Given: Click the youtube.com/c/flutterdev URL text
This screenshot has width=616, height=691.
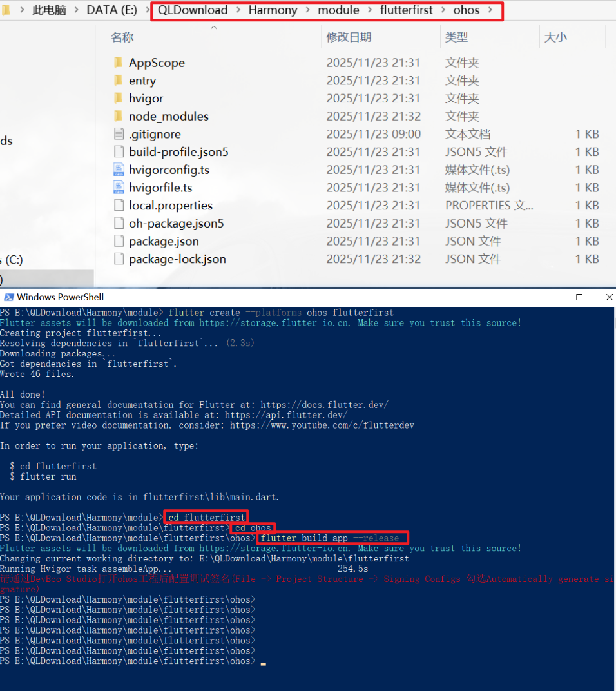Looking at the screenshot, I should click(322, 425).
